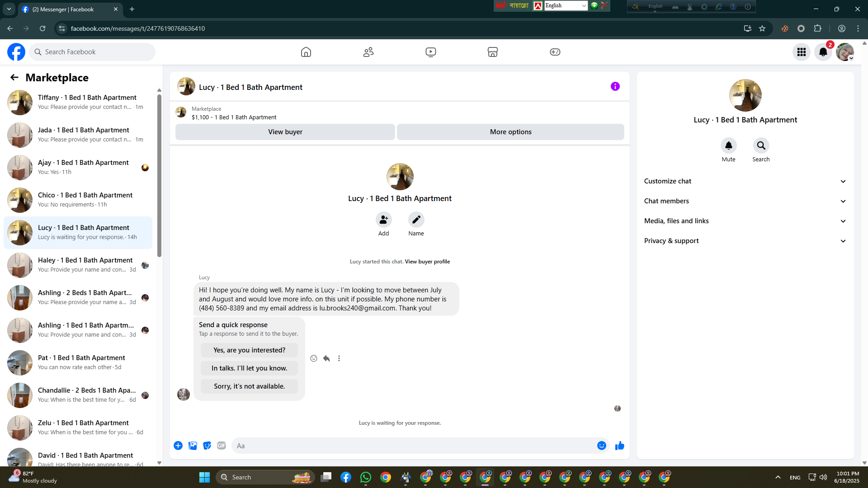Send a thumbs-up like
The width and height of the screenshot is (868, 488).
tap(620, 446)
